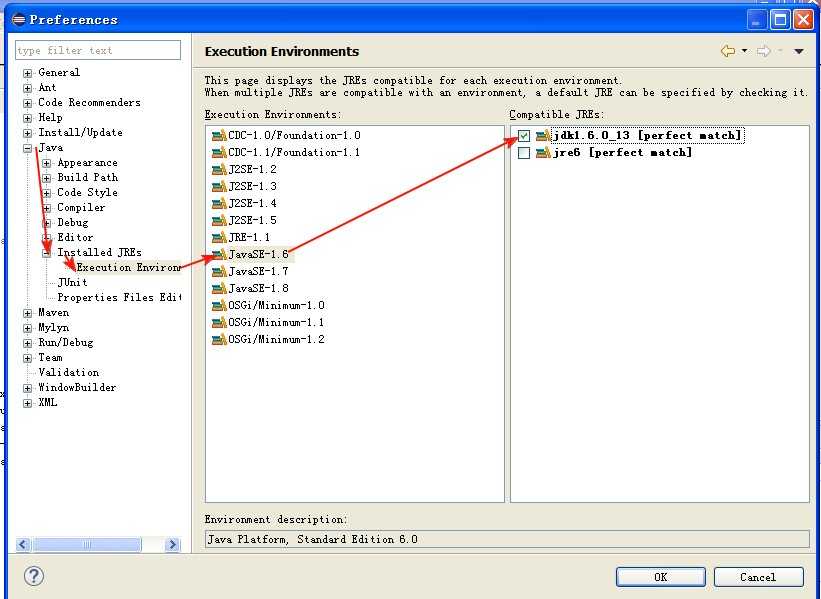Expand the Code Style subtree node
The image size is (821, 599).
click(x=47, y=193)
